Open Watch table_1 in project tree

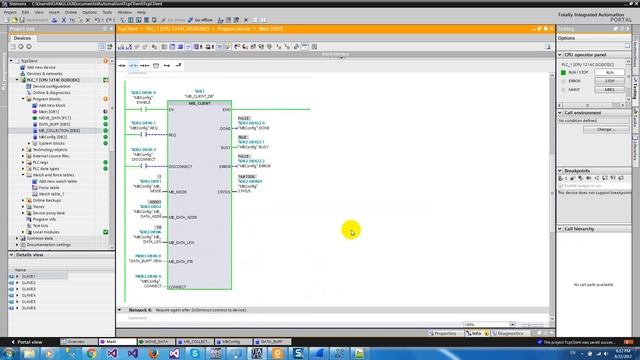51,194
